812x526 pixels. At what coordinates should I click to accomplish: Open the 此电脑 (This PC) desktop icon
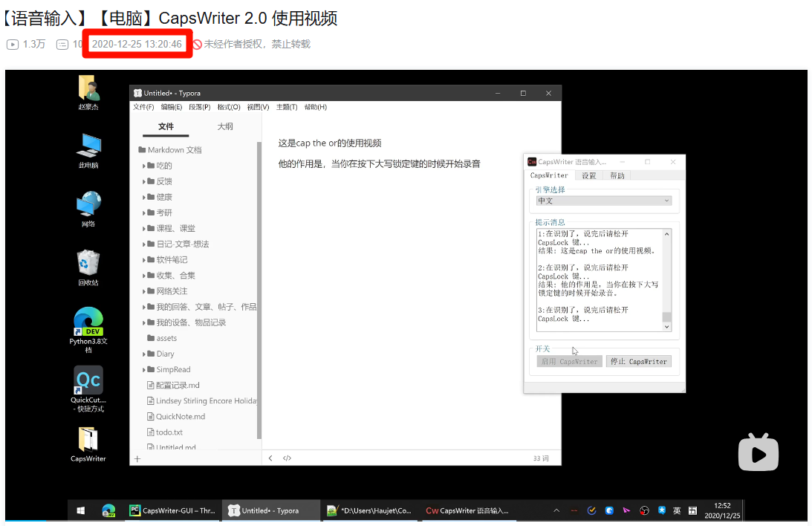[x=88, y=146]
